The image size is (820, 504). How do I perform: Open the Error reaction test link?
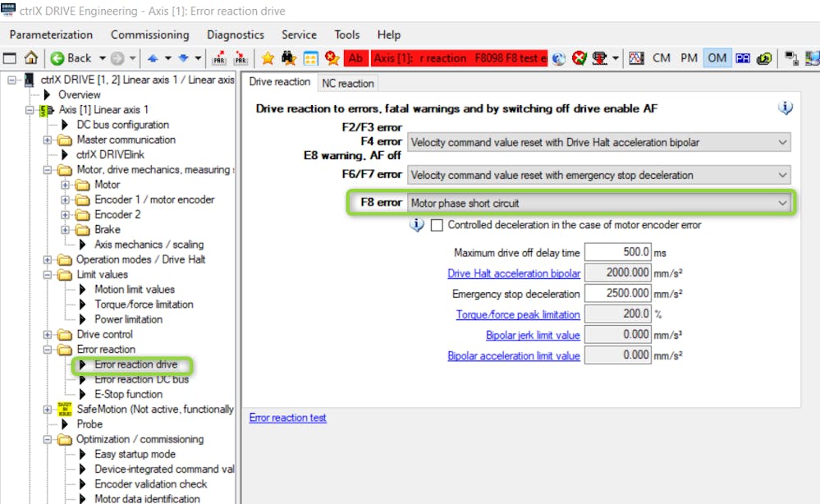[287, 418]
